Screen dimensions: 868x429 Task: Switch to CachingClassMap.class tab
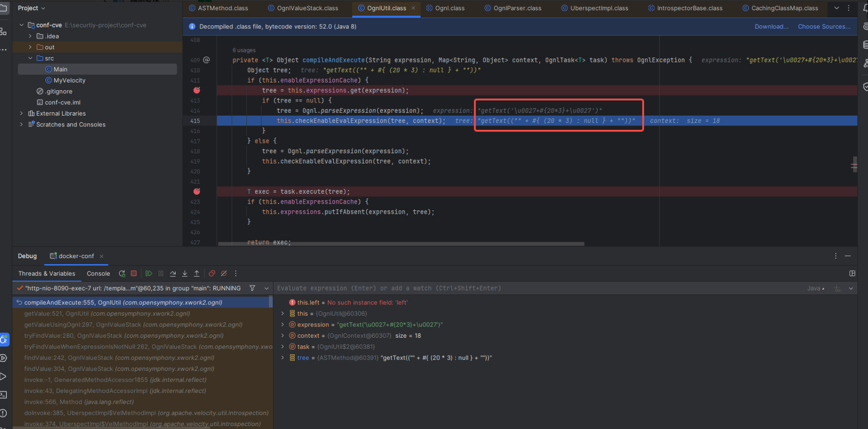pos(780,8)
